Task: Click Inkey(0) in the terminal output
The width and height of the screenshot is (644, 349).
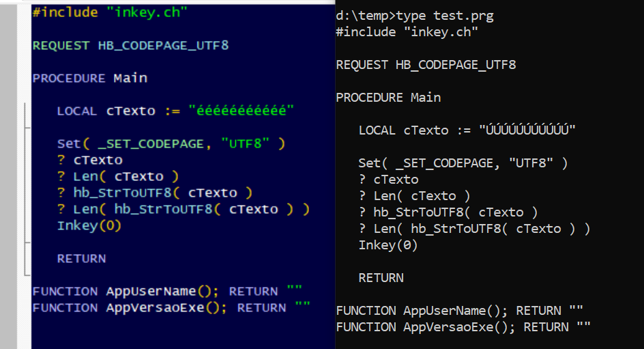Action: pos(387,245)
